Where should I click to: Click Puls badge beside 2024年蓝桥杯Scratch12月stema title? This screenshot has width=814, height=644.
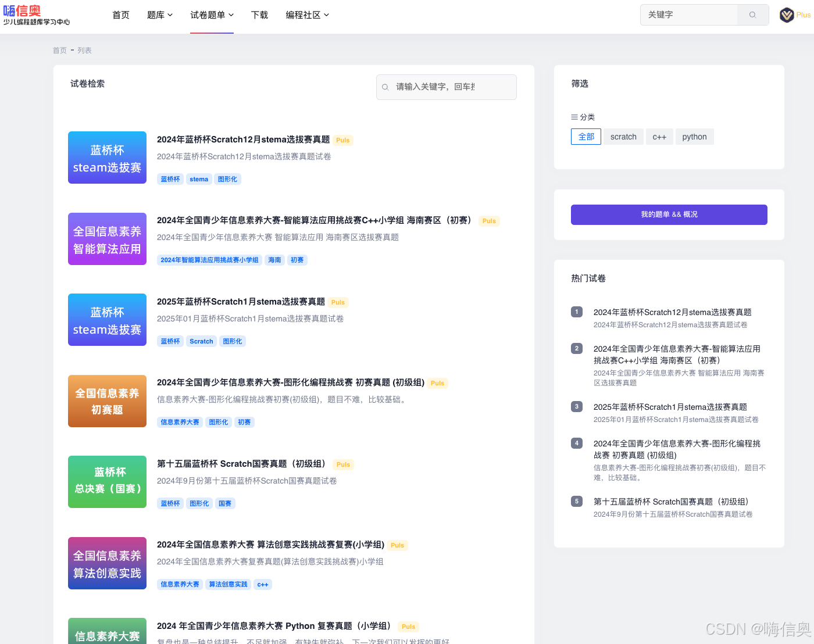[x=343, y=140]
